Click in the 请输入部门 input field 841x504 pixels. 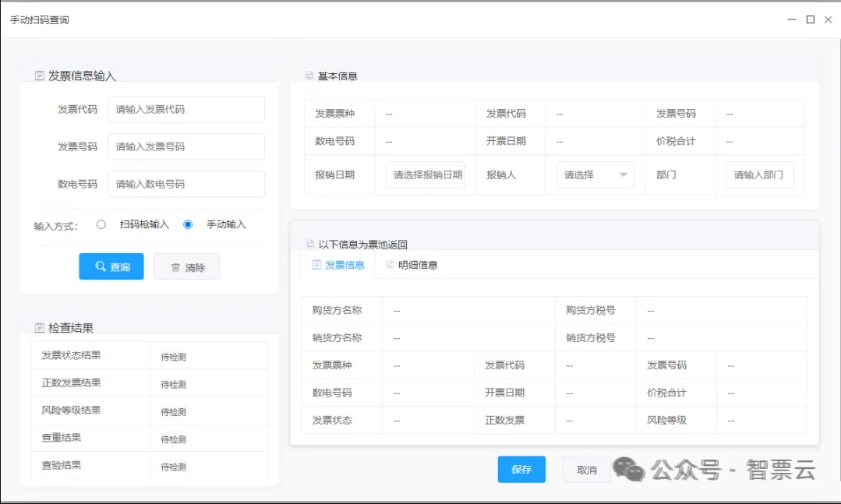[x=759, y=174]
